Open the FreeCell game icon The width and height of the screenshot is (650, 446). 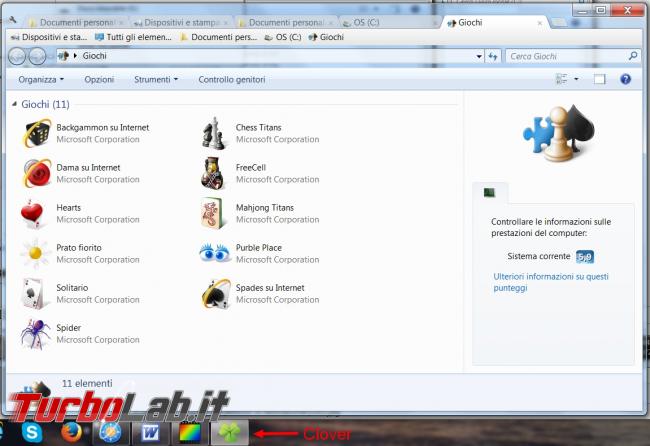coord(214,173)
